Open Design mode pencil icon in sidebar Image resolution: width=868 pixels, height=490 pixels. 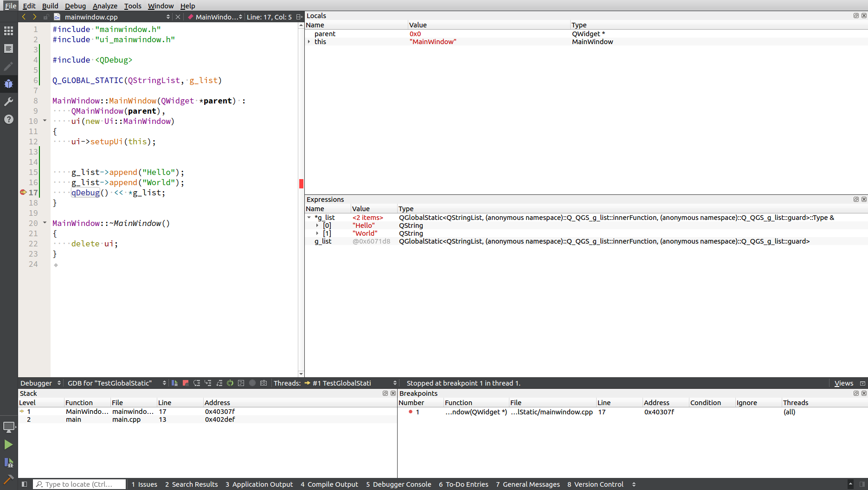(8, 66)
